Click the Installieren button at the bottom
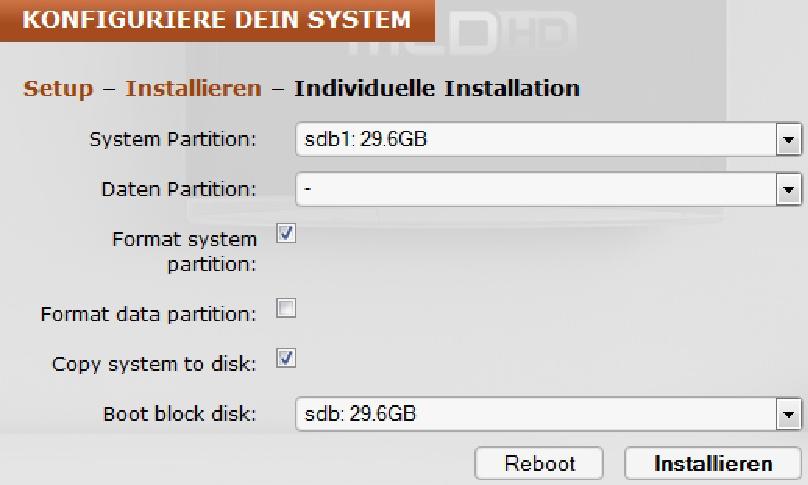This screenshot has height=485, width=808. coord(713,464)
